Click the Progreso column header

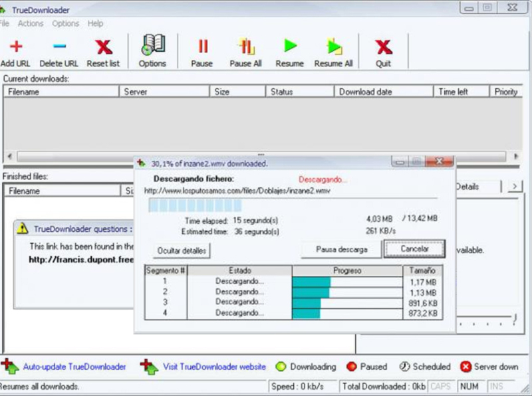pos(347,270)
